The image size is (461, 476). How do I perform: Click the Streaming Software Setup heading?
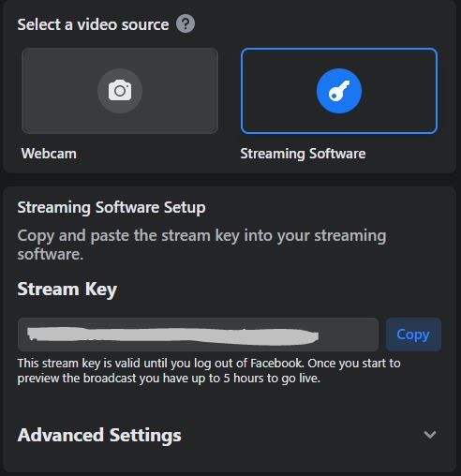112,208
